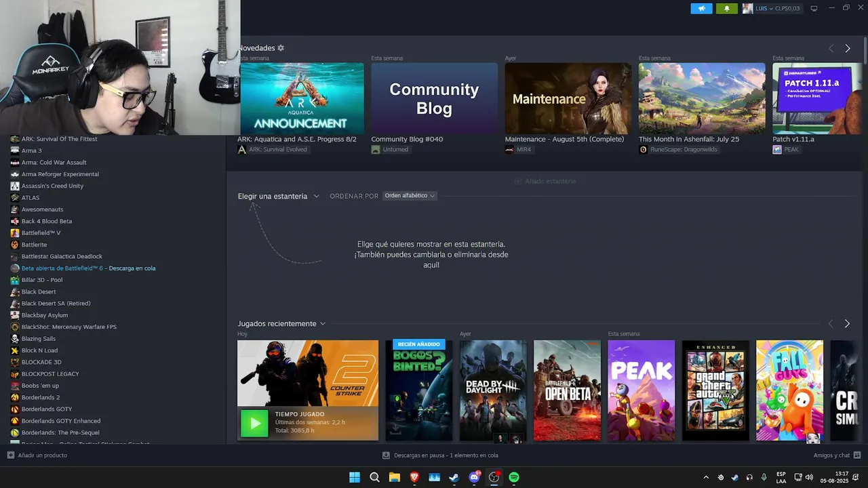Viewport: 868px width, 488px height.
Task: Select the Grand Theft Auto V Enhanced cover
Action: point(715,390)
